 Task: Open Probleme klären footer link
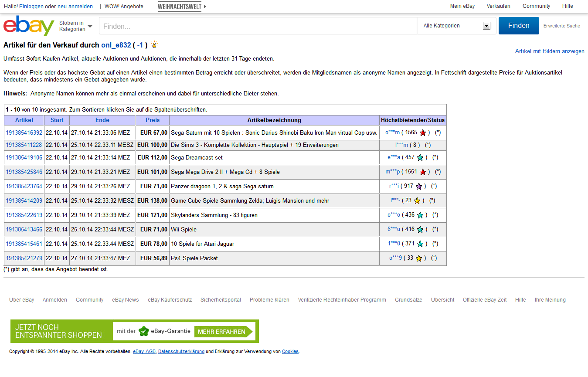(x=269, y=300)
